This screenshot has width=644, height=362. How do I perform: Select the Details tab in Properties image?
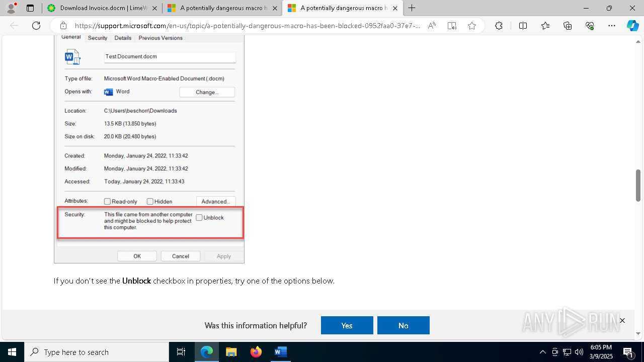tap(123, 38)
